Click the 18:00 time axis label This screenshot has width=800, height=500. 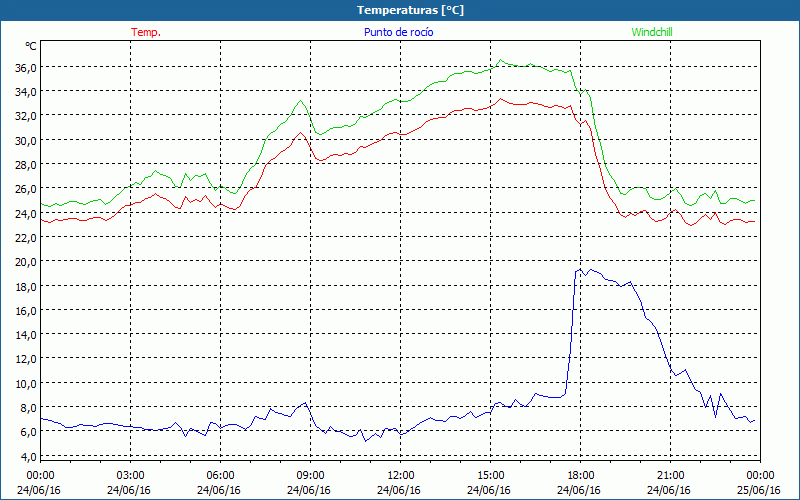[x=581, y=476]
